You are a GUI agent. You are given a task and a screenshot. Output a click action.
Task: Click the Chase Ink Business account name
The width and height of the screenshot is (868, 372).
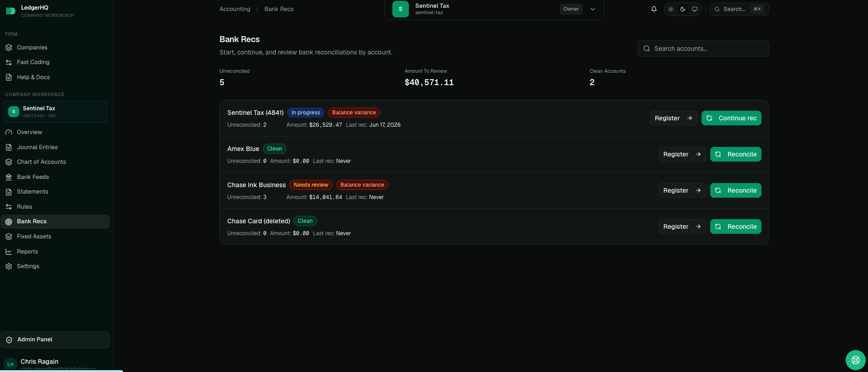pos(257,185)
